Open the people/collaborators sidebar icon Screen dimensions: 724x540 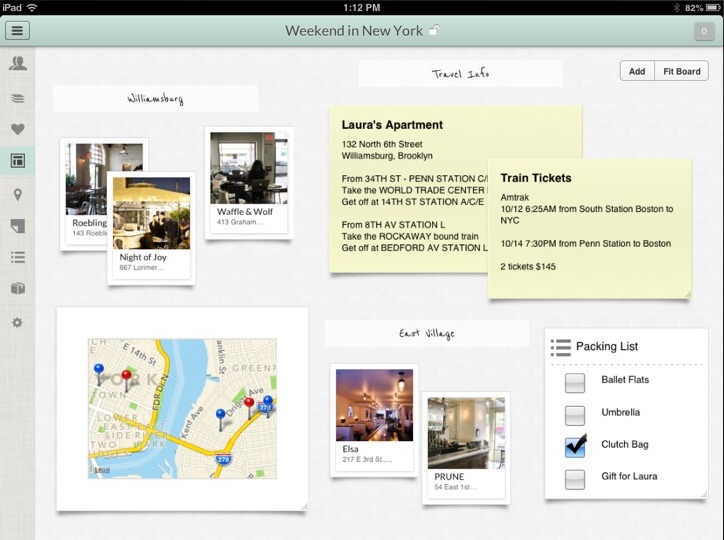pos(17,64)
